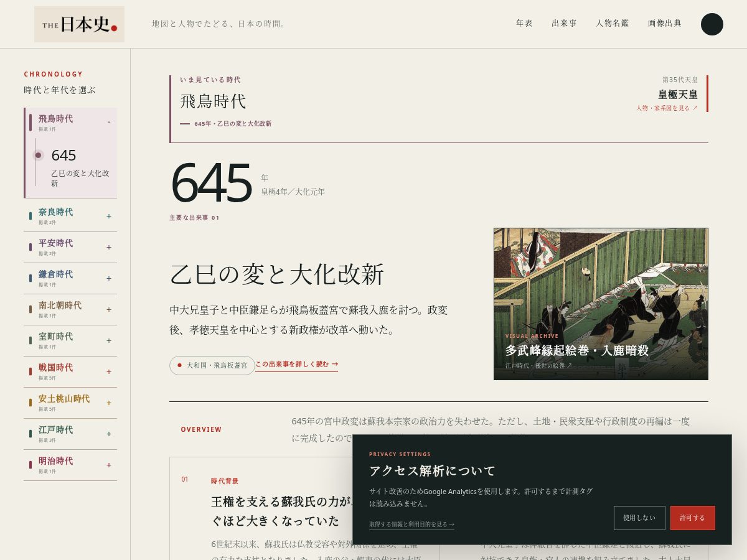The width and height of the screenshot is (747, 560).
Task: Expand the 南北朝時代 section
Action: [70, 309]
